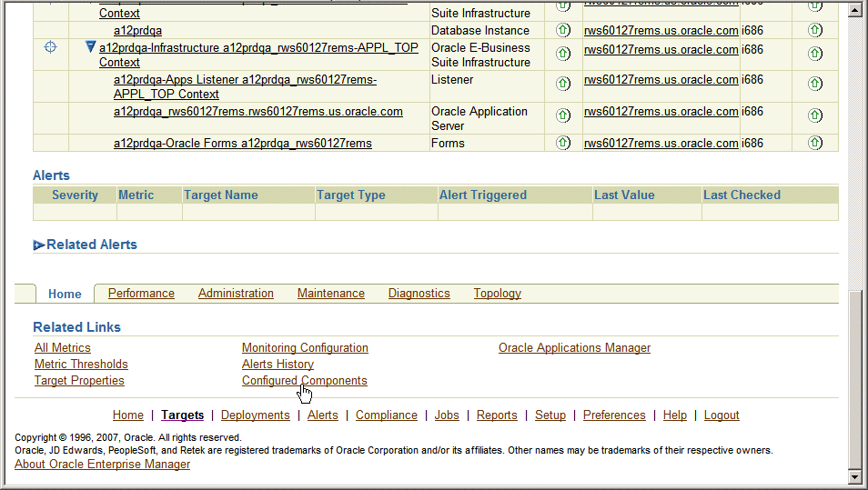Screen dimensions: 868x490
Task: Open the Metric Thresholds link
Action: 81,364
